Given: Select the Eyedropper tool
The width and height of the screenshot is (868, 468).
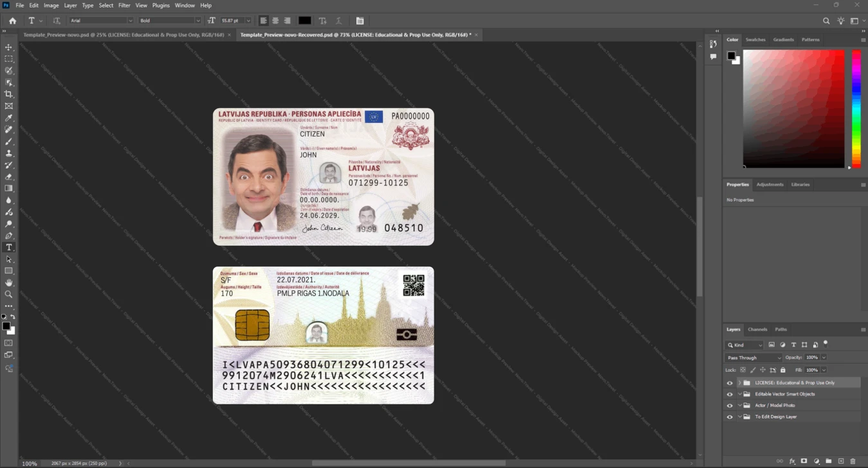Looking at the screenshot, I should coord(9,118).
